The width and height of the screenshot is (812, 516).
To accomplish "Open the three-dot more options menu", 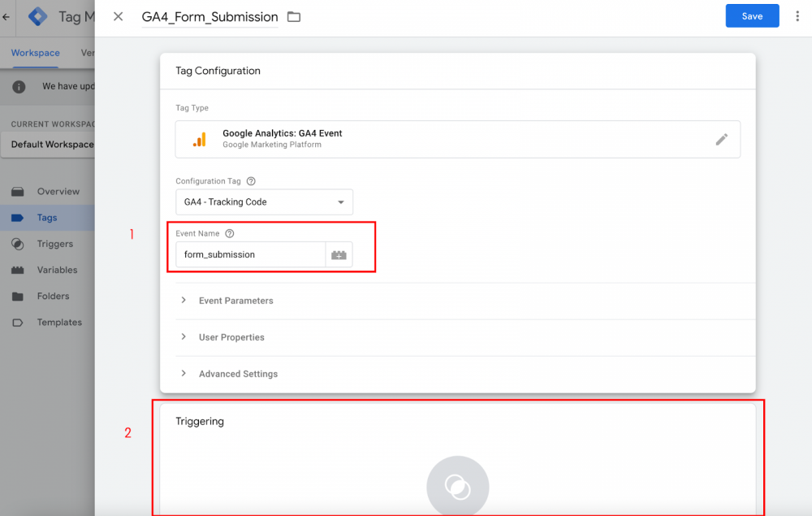I will tap(797, 16).
